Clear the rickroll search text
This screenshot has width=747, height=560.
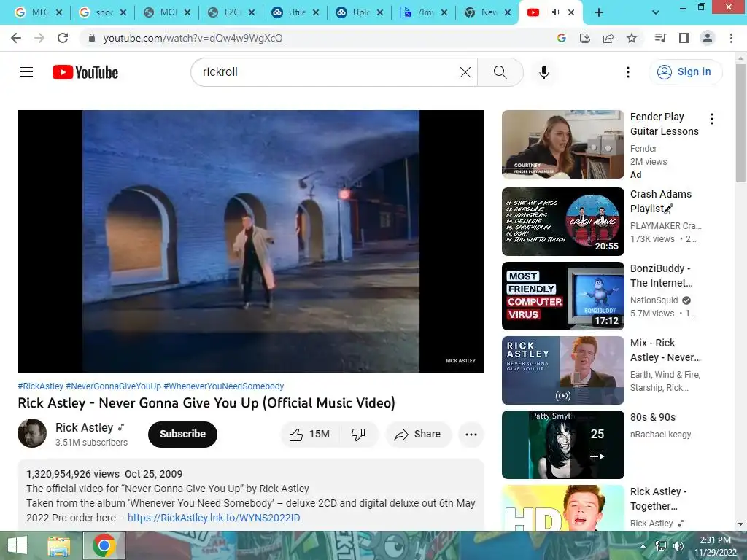(465, 72)
